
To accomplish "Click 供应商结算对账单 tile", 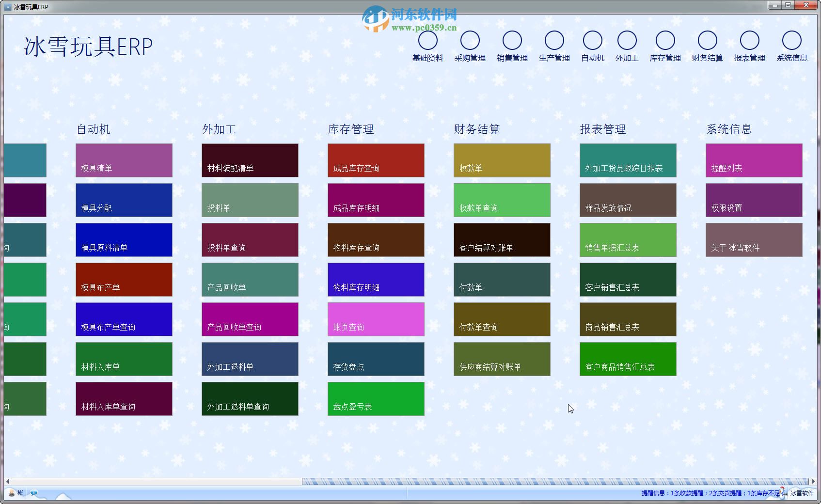I will click(x=502, y=359).
